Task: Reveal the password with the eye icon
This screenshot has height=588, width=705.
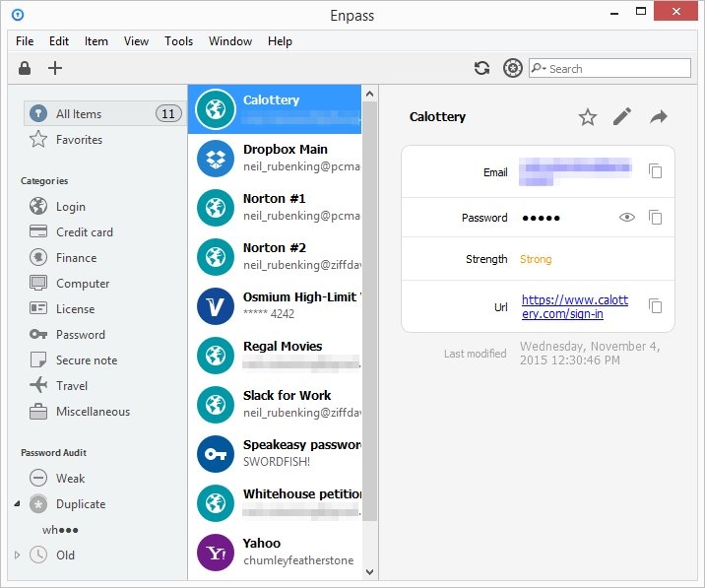Action: [627, 218]
